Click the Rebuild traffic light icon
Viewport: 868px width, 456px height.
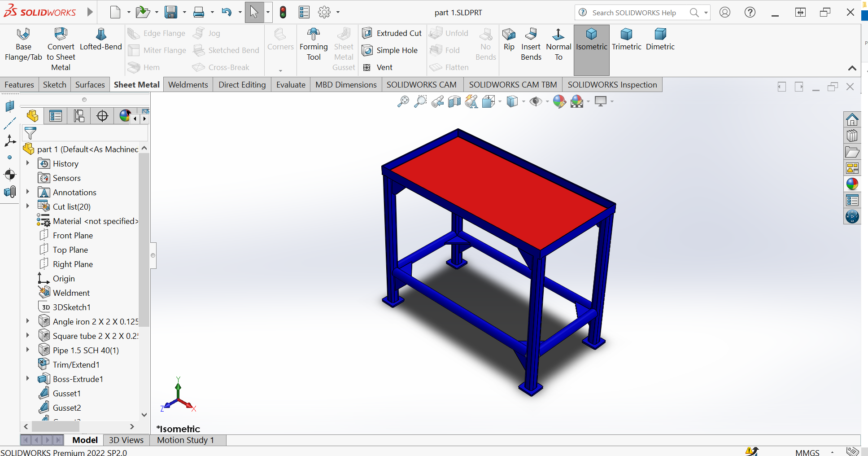tap(283, 12)
